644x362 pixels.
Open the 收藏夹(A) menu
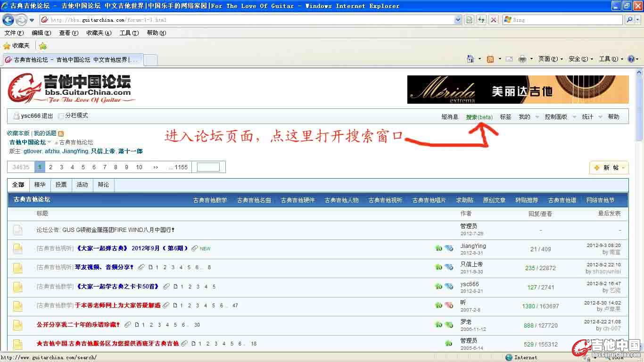click(99, 33)
